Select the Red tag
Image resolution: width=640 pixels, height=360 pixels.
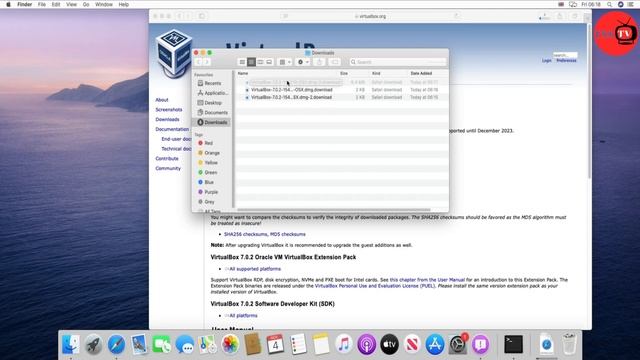205,143
